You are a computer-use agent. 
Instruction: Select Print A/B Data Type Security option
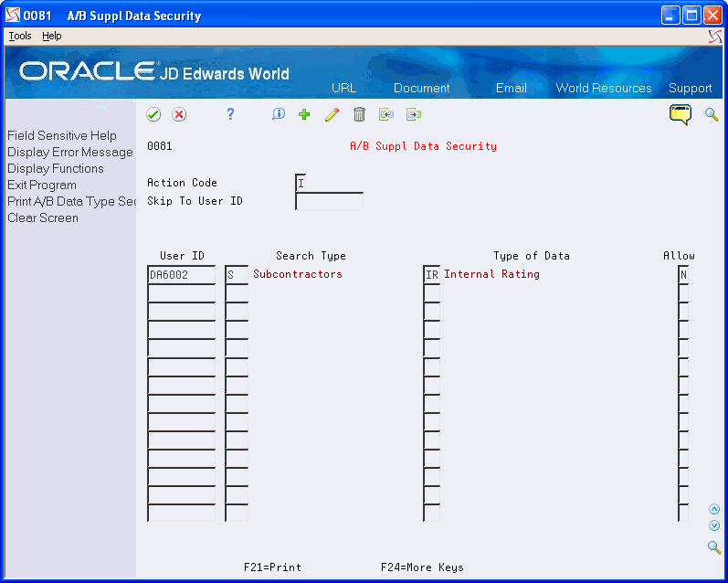71,201
